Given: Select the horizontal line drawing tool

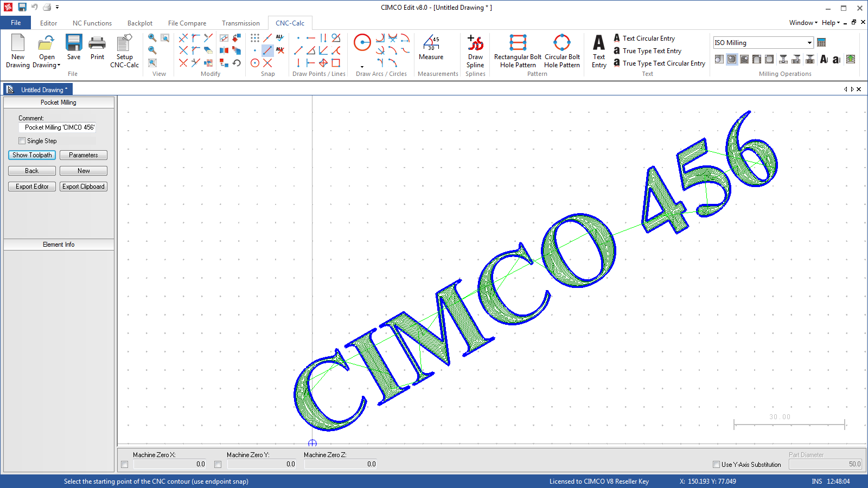Looking at the screenshot, I should coord(311,38).
